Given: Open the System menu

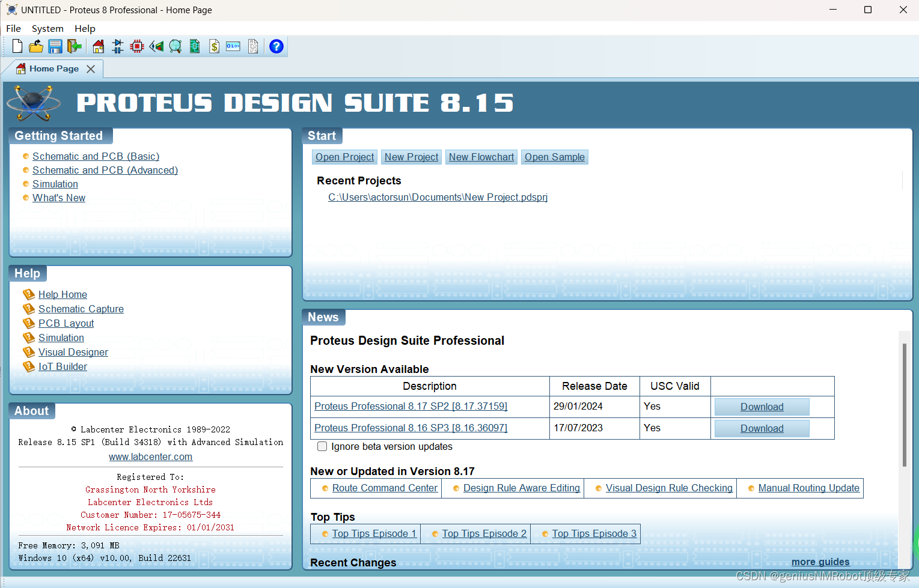Looking at the screenshot, I should click(x=47, y=28).
